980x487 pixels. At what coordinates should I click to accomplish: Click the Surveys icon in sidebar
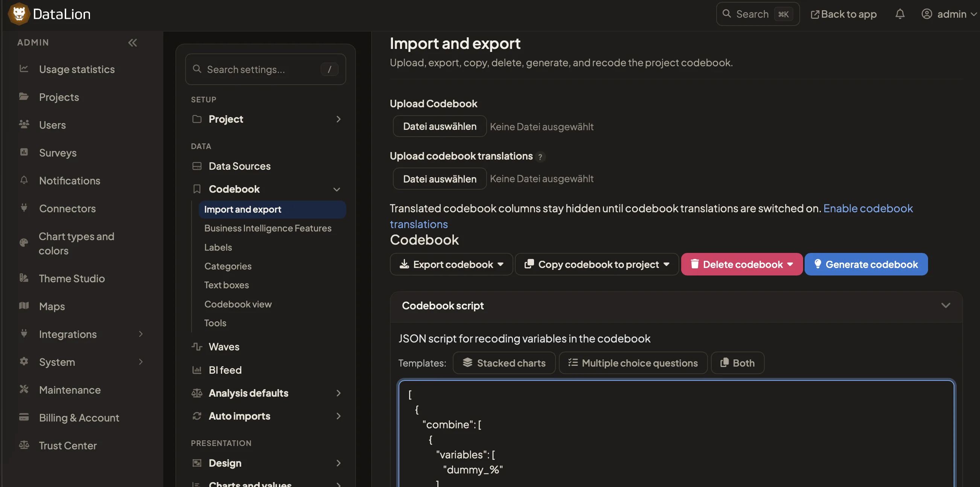tap(24, 152)
